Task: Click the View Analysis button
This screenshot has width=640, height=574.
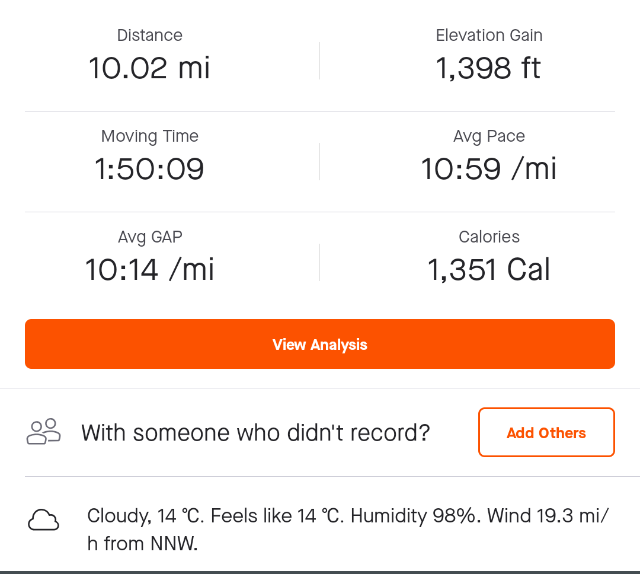Action: 320,344
